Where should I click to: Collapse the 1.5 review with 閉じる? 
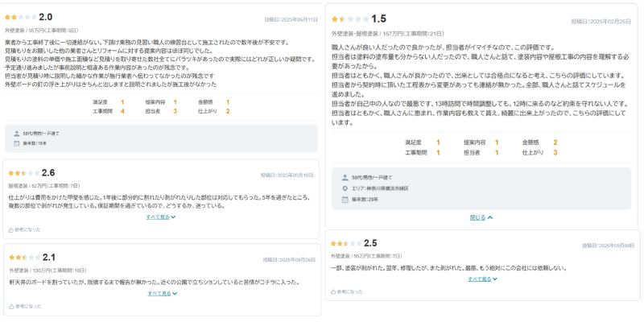pyautogui.click(x=481, y=218)
